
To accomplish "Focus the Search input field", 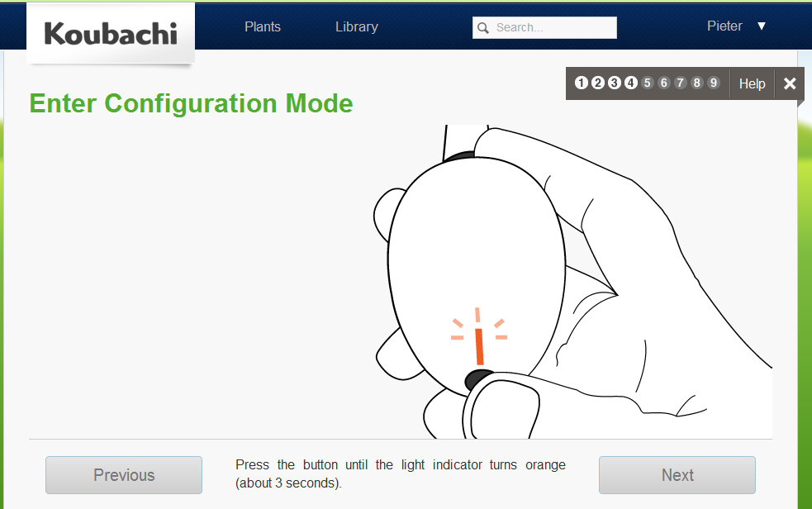I will (x=545, y=27).
